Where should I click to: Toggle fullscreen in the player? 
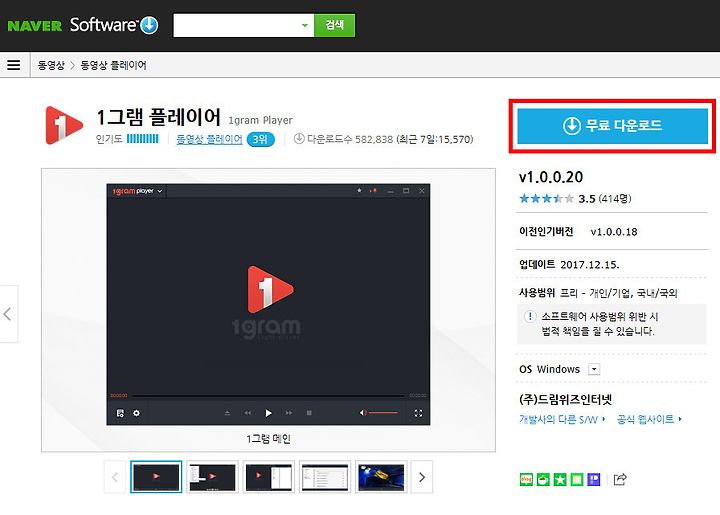point(418,413)
